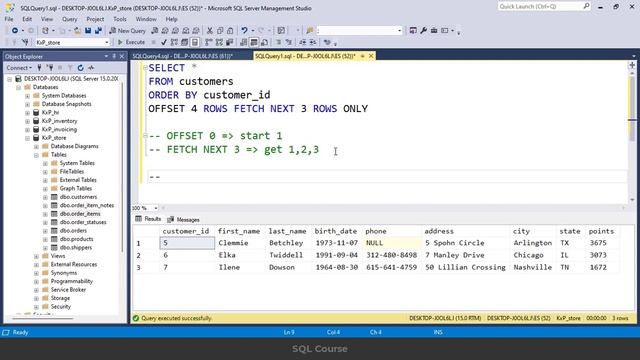The width and height of the screenshot is (640, 360).
Task: Click the Properties wrench icon
Action: 424,31
